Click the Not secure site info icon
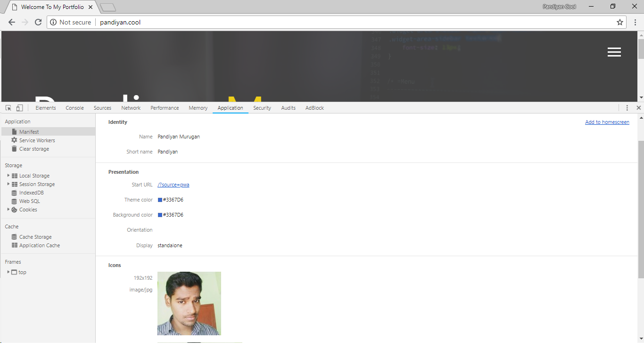Viewport: 644px width, 356px height. click(54, 22)
